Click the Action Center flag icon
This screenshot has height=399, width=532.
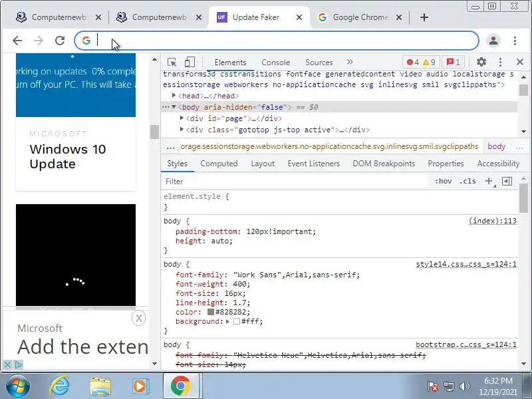click(x=433, y=386)
